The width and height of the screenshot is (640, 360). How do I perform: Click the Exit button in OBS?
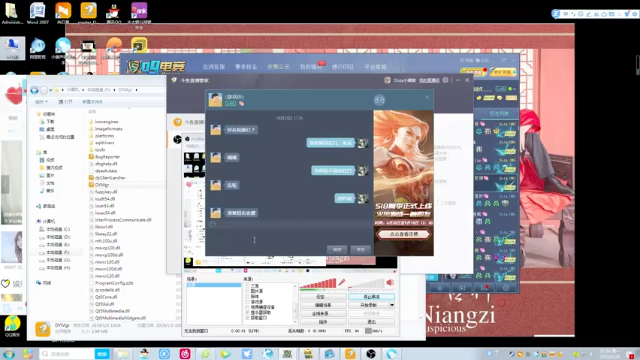tap(371, 322)
